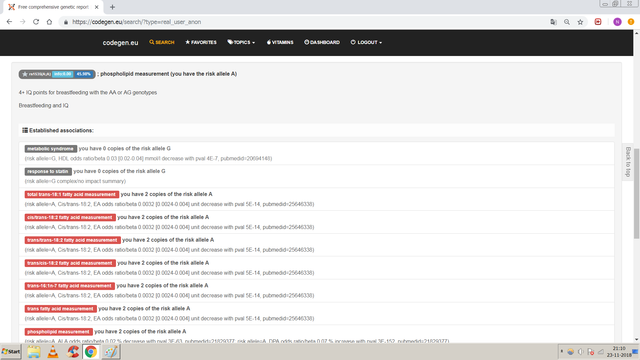Viewport: 640px width, 360px height.
Task: Open the SEARCH nav item
Action: pyautogui.click(x=162, y=42)
